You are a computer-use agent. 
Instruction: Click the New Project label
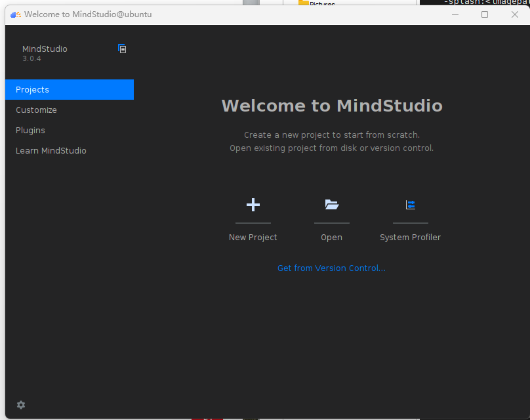(253, 238)
